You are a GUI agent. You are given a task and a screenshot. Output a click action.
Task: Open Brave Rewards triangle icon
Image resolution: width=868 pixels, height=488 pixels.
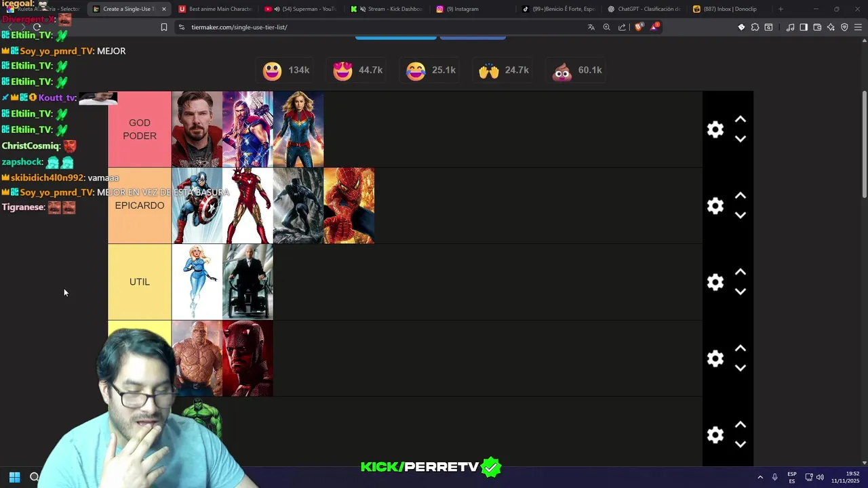click(x=654, y=27)
